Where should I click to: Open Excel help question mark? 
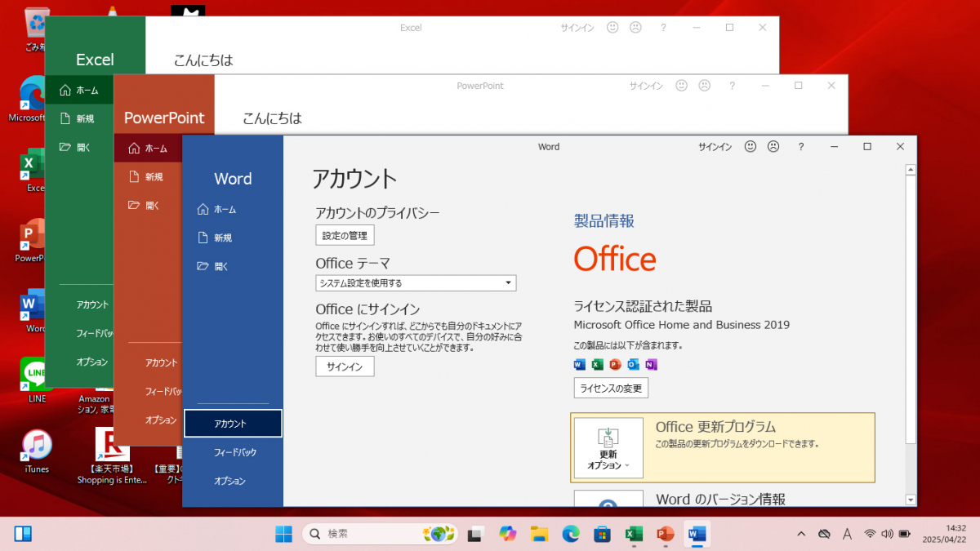point(663,28)
